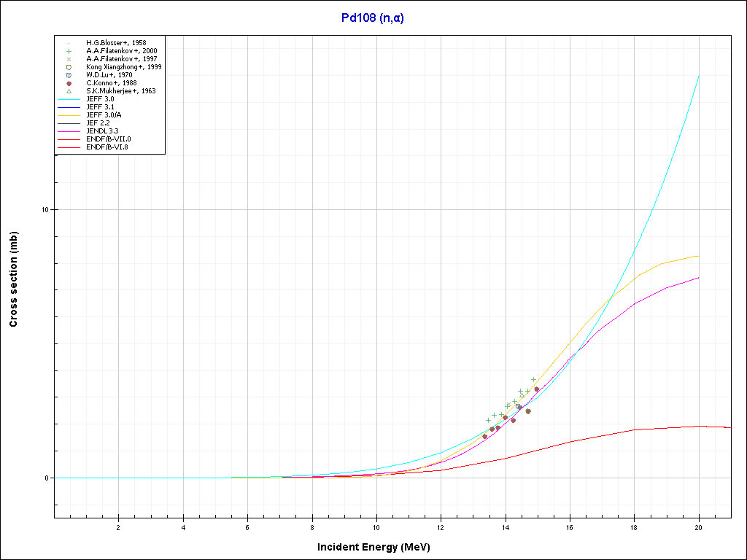Click the Cross section (mb) axis label

pos(13,279)
